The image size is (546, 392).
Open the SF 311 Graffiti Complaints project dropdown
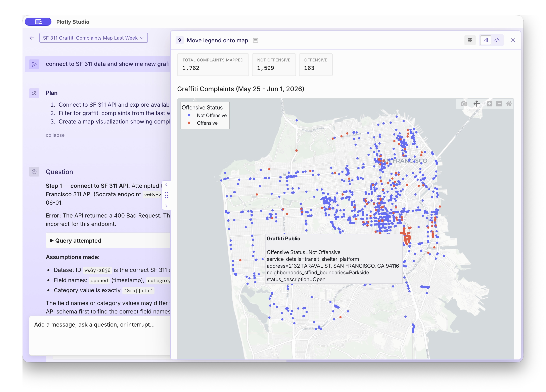[x=93, y=38]
